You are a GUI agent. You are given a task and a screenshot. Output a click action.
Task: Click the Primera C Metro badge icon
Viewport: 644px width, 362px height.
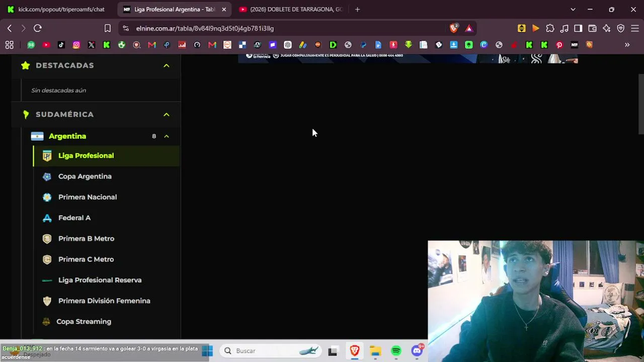tap(47, 259)
